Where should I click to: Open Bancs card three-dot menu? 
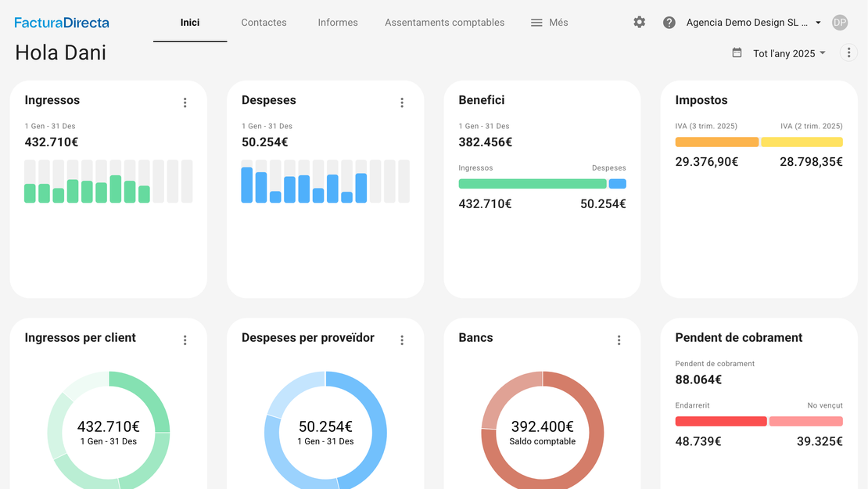[x=619, y=340]
